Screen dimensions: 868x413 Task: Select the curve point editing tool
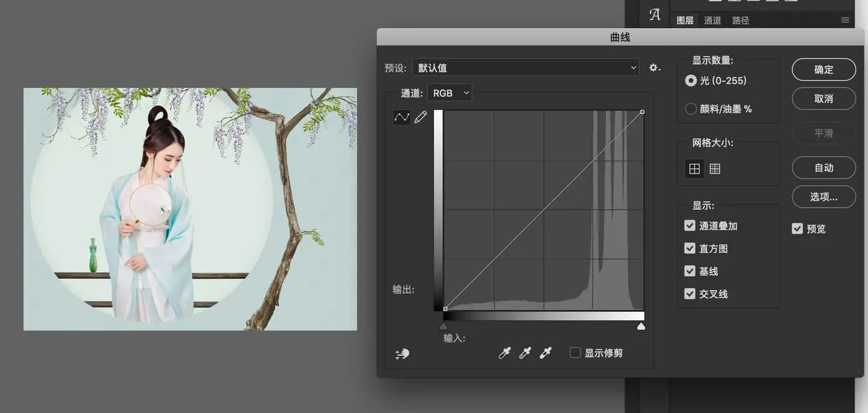click(x=401, y=118)
